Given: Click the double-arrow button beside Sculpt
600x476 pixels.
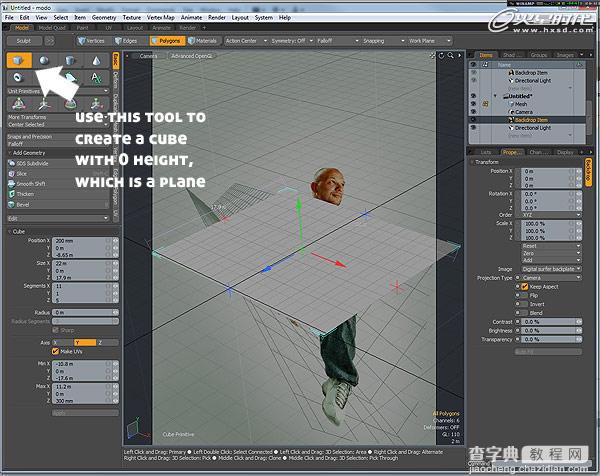Looking at the screenshot, I should (50, 41).
